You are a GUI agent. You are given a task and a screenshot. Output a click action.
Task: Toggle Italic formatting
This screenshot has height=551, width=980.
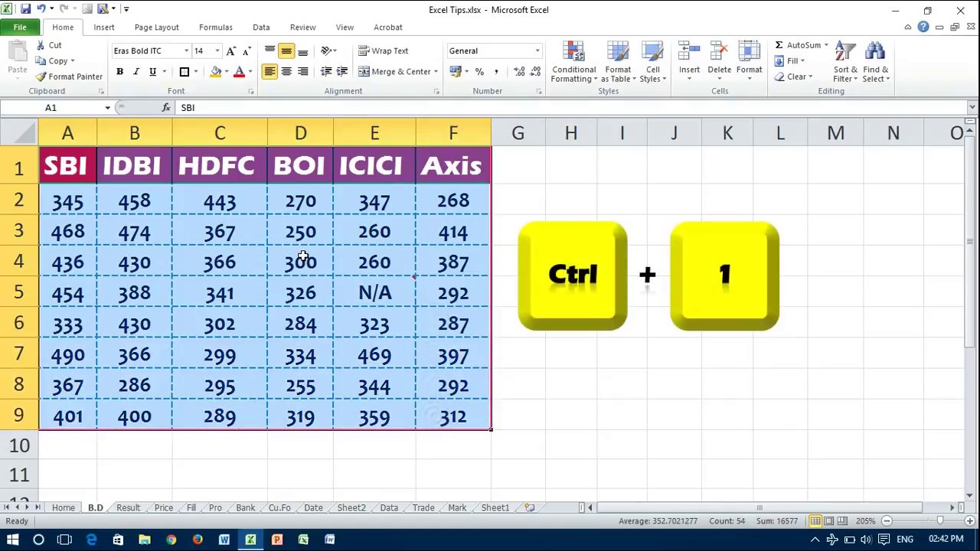point(136,71)
